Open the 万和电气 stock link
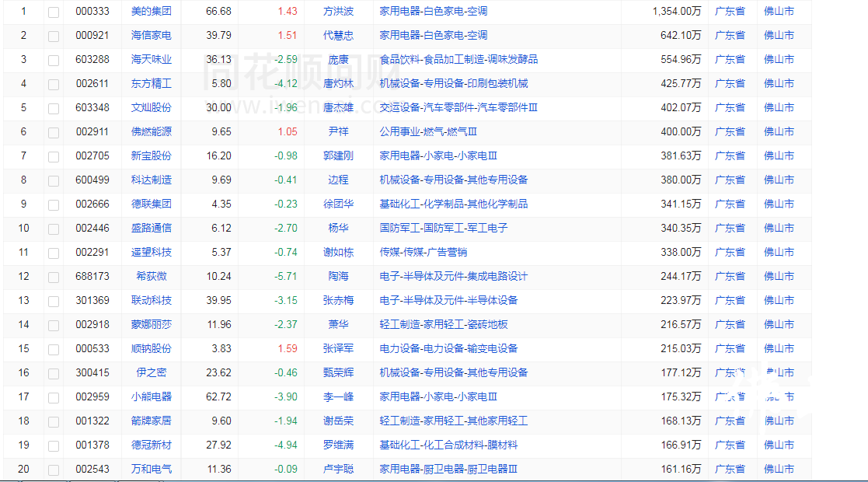 click(x=151, y=470)
